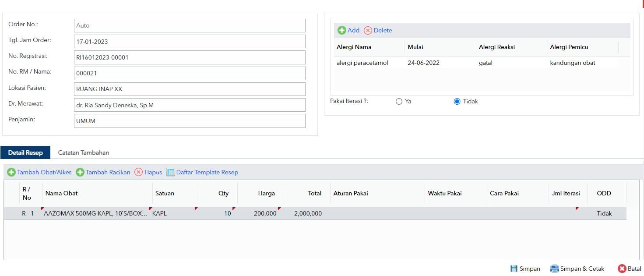
Task: Click the green Add allergy icon
Action: [341, 30]
